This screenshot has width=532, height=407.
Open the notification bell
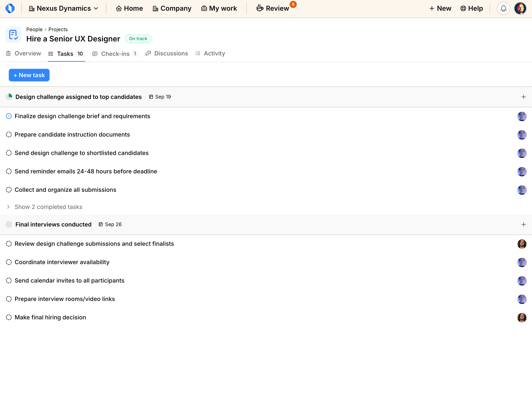503,8
